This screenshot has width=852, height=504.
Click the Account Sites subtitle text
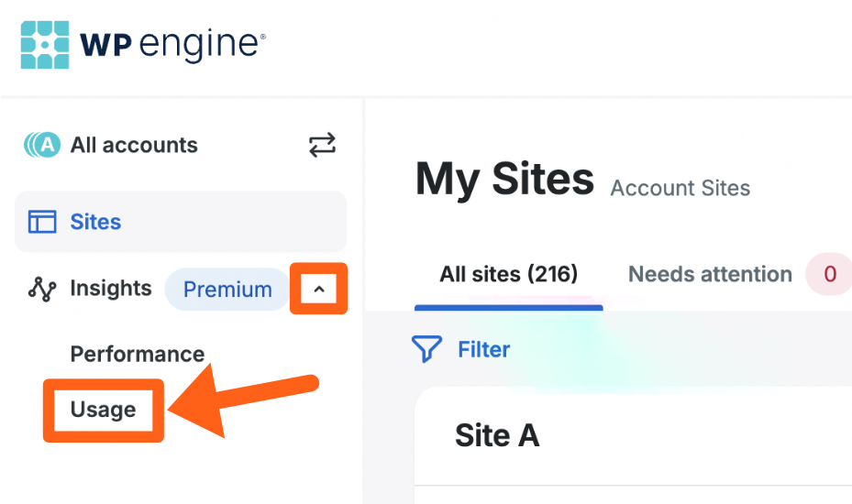(680, 189)
